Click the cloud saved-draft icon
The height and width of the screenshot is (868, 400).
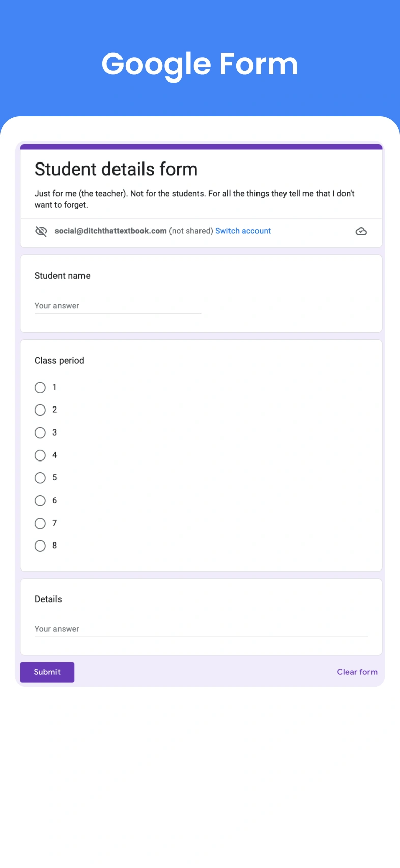click(361, 231)
